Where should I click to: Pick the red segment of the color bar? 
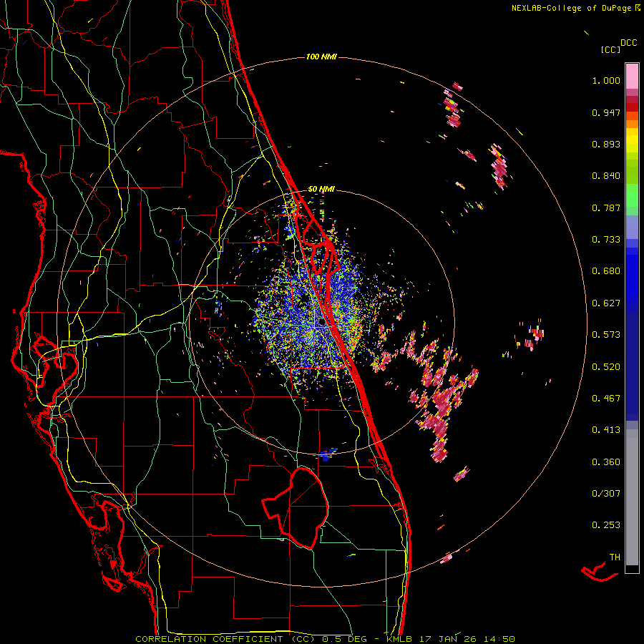coord(632,107)
